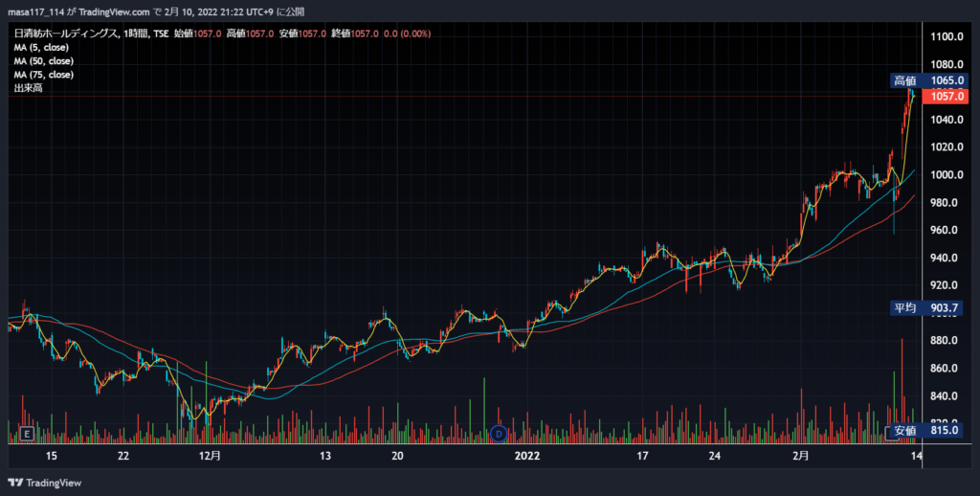Select the MA (75, close) indicator legend
This screenshot has height=496, width=980.
coord(44,75)
